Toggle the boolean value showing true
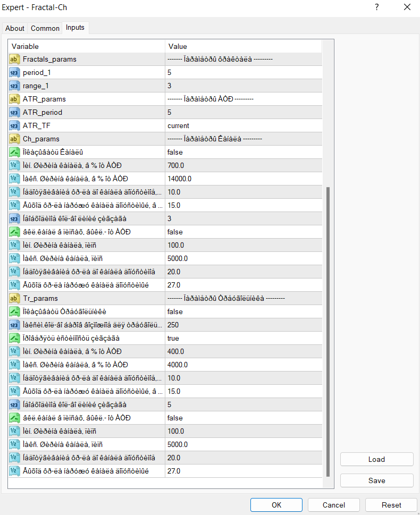Viewport: 420px width, 515px height. [173, 338]
